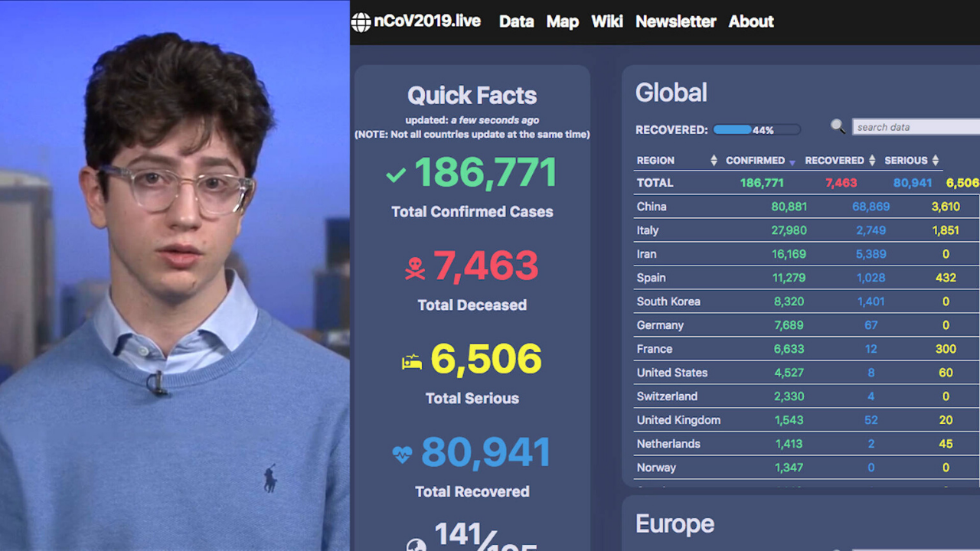980x551 pixels.
Task: Select the United States row name
Action: point(672,373)
